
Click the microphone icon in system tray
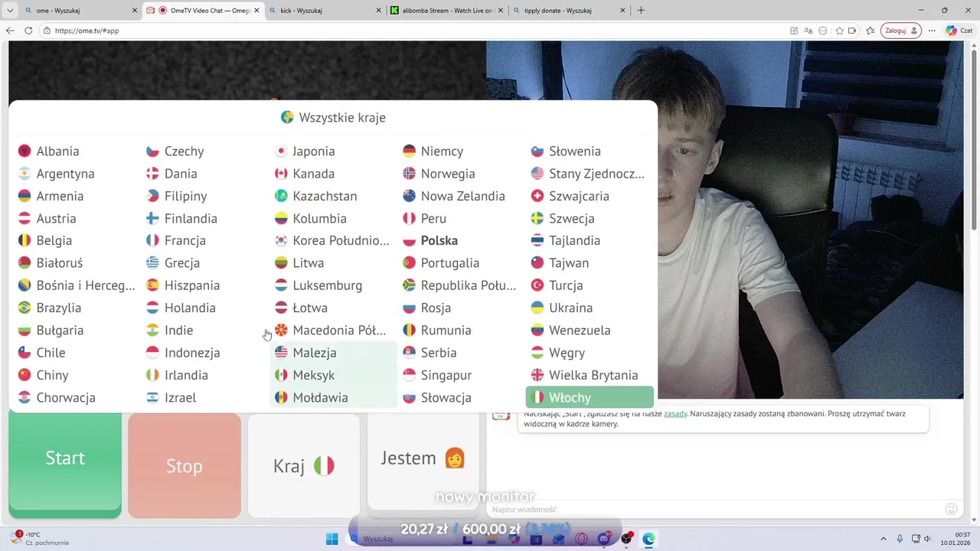click(900, 539)
